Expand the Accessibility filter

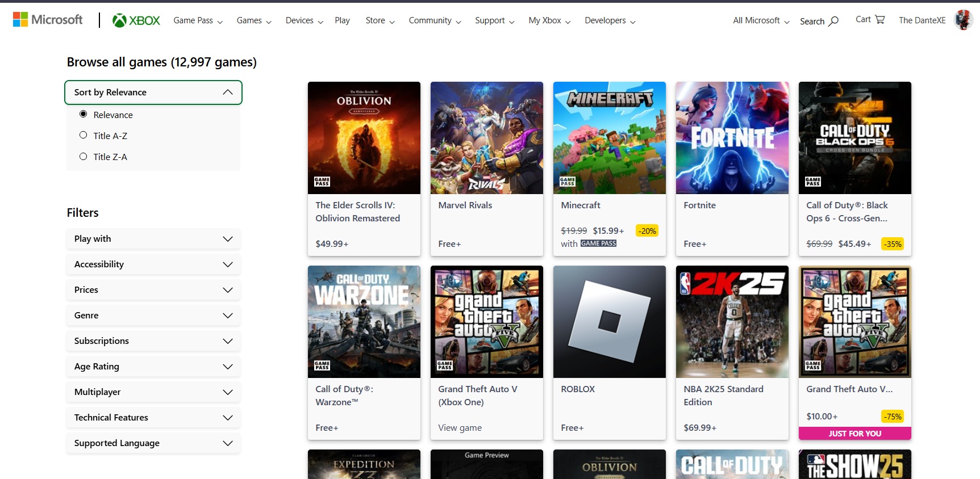(x=153, y=264)
